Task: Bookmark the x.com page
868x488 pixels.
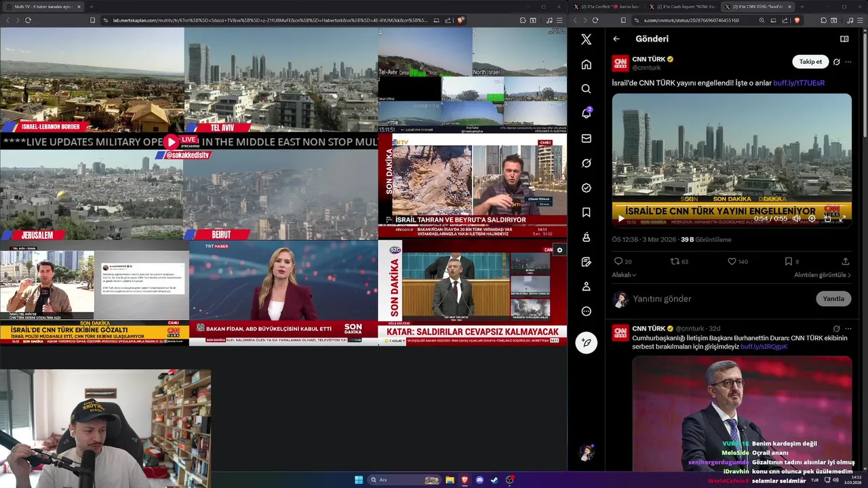Action: pyautogui.click(x=623, y=20)
